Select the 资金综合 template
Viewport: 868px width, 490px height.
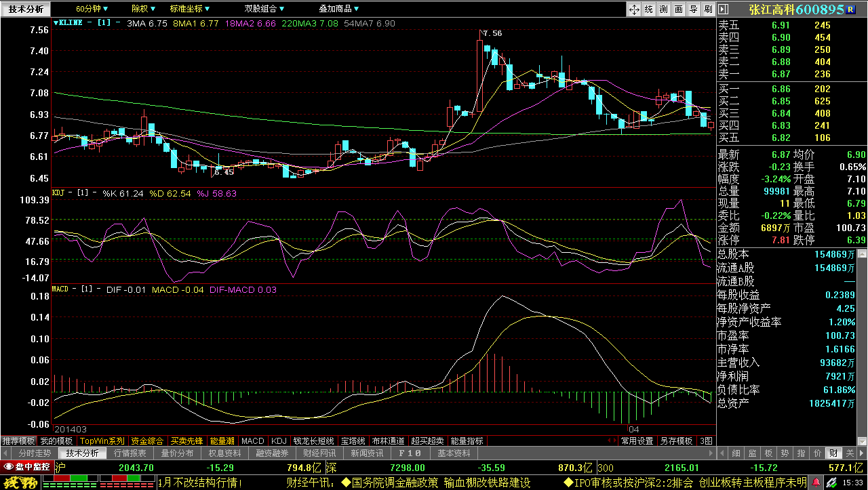147,441
